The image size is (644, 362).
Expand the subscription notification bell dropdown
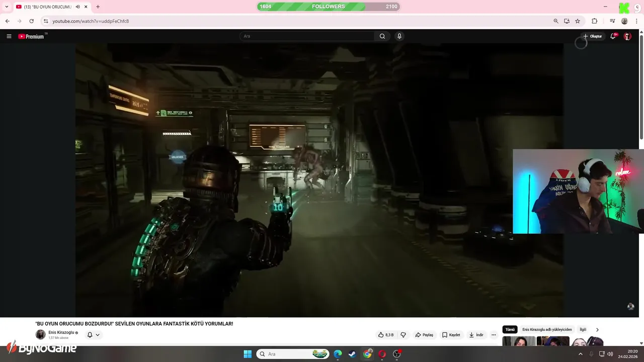click(x=93, y=335)
